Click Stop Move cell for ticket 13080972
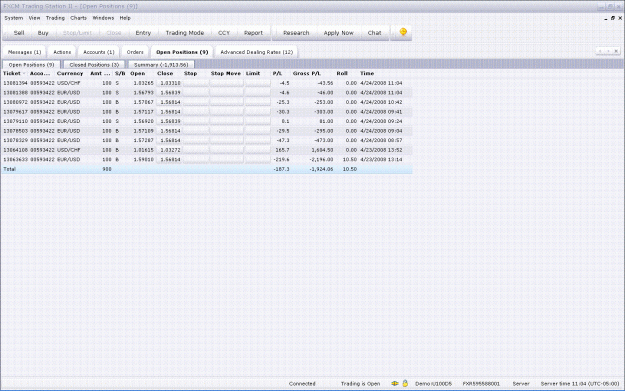The image size is (625, 391). (x=226, y=102)
